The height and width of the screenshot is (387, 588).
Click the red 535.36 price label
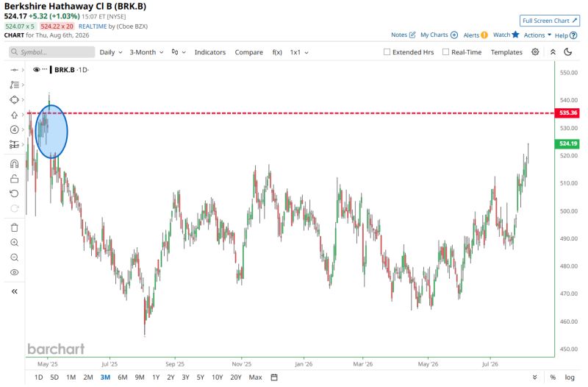point(567,113)
